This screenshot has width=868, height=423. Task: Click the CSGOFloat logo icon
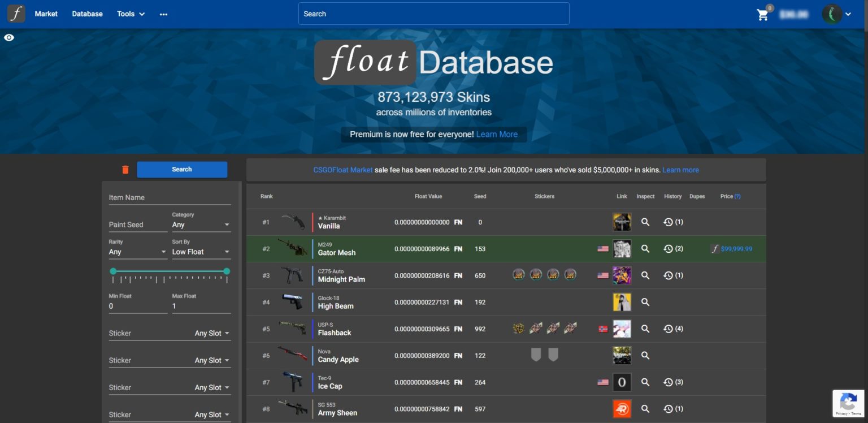(16, 14)
